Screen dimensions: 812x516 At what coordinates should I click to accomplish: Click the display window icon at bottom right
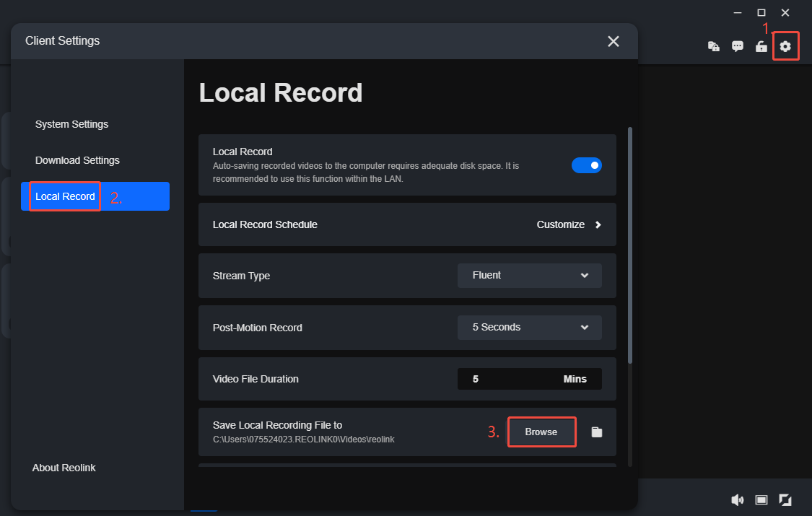coord(760,499)
